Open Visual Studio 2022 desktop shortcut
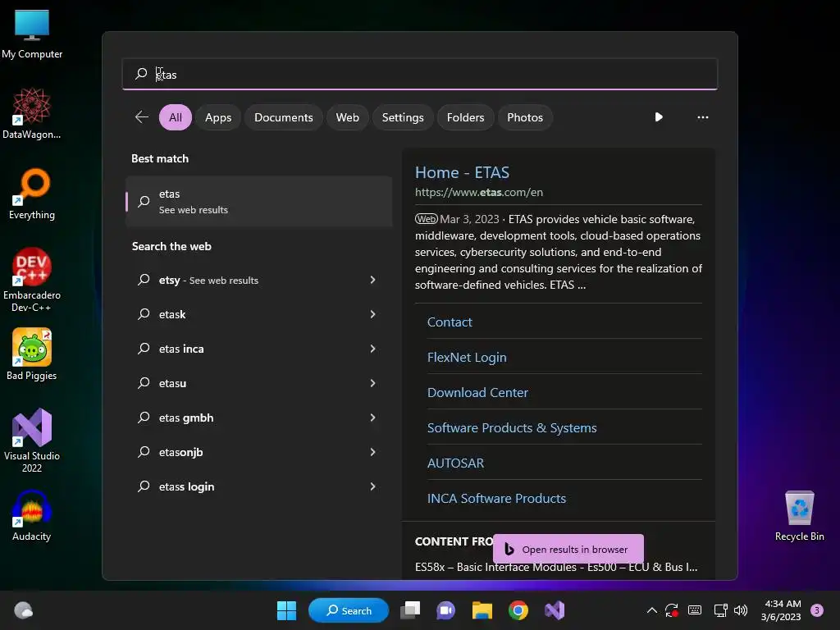Screen dimensions: 840x630 [32, 441]
